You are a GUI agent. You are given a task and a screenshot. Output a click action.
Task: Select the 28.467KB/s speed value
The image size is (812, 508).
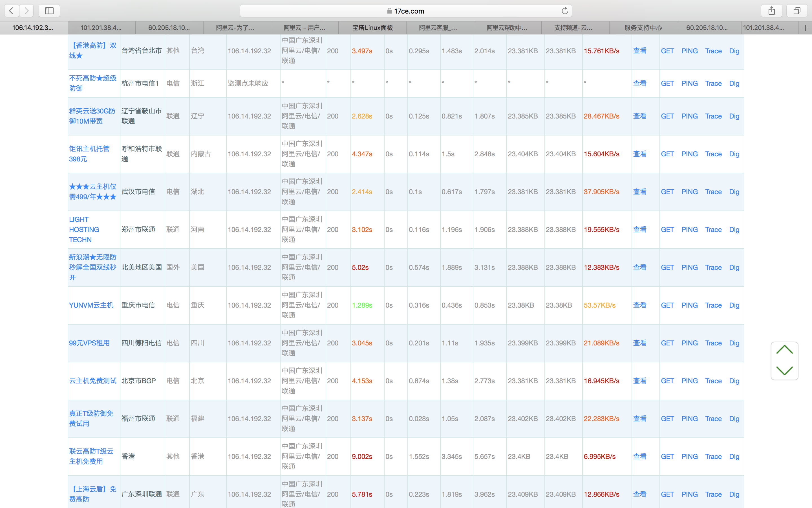[602, 116]
